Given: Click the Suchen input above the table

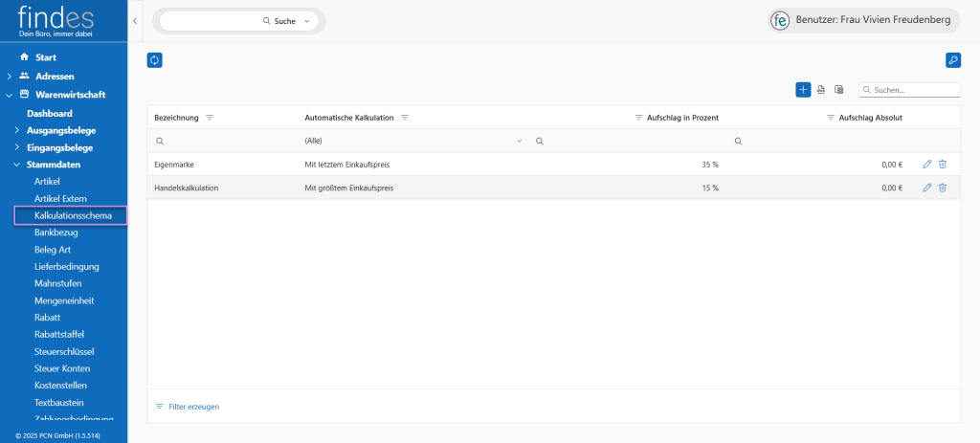Looking at the screenshot, I should tap(914, 90).
